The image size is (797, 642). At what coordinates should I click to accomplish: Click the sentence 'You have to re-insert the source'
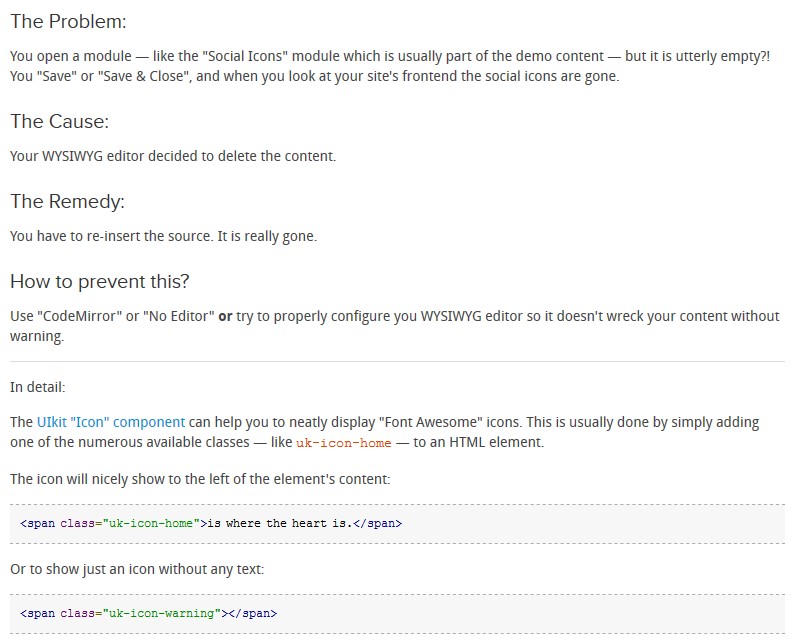point(111,236)
